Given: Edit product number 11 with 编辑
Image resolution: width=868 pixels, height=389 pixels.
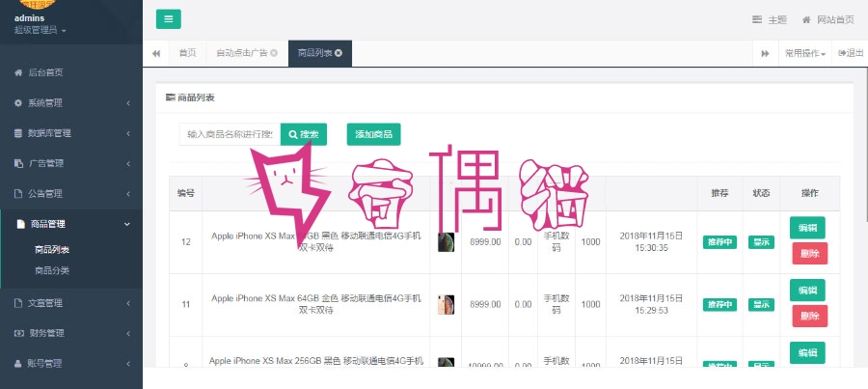Looking at the screenshot, I should (807, 291).
